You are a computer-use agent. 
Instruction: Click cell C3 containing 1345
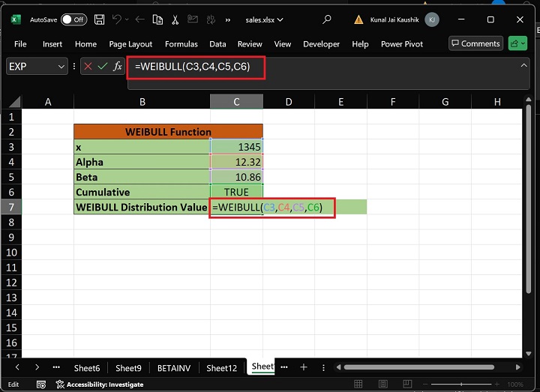pyautogui.click(x=236, y=147)
